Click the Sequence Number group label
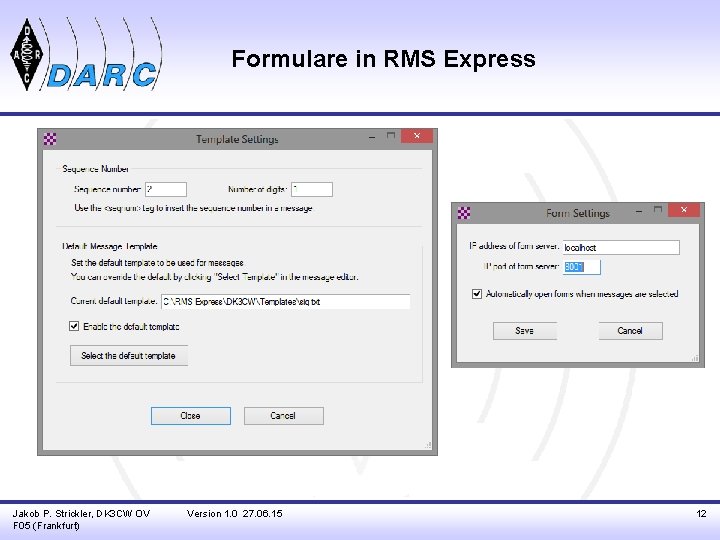 (96, 169)
